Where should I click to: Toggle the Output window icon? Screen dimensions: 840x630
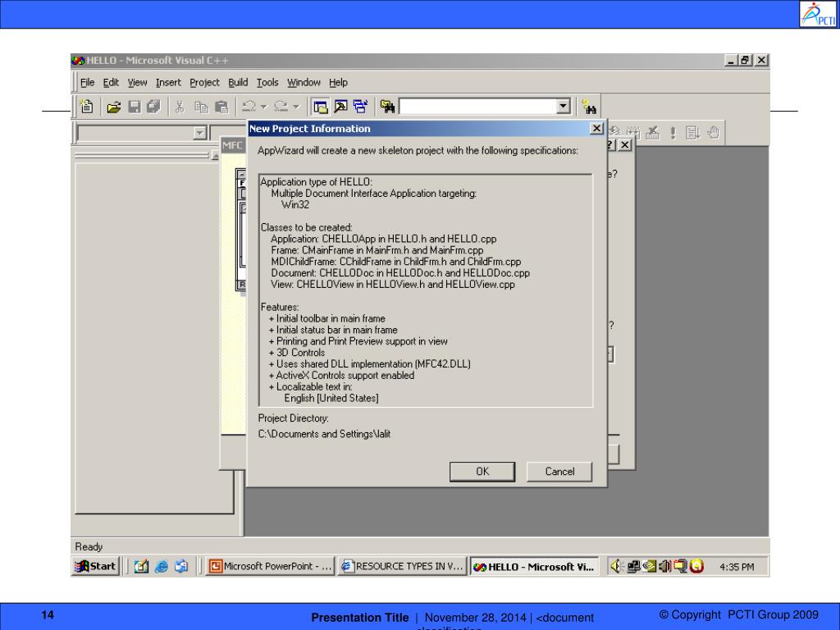[x=340, y=107]
